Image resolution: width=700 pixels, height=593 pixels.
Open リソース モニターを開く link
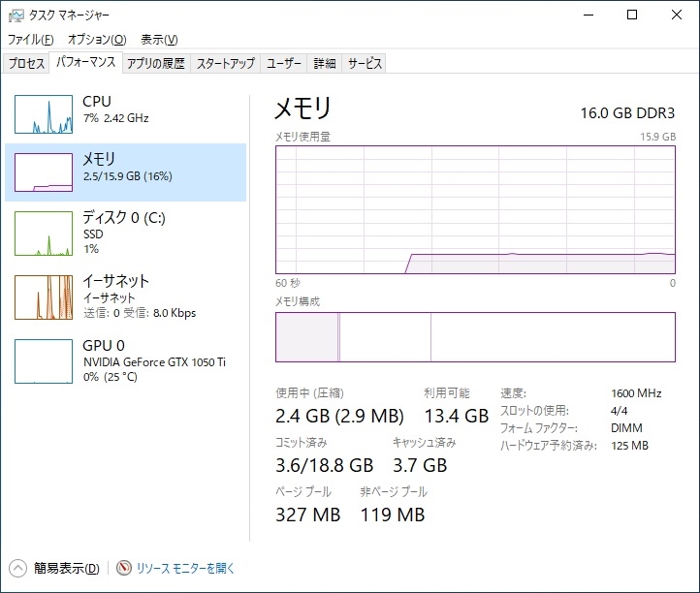click(x=185, y=569)
